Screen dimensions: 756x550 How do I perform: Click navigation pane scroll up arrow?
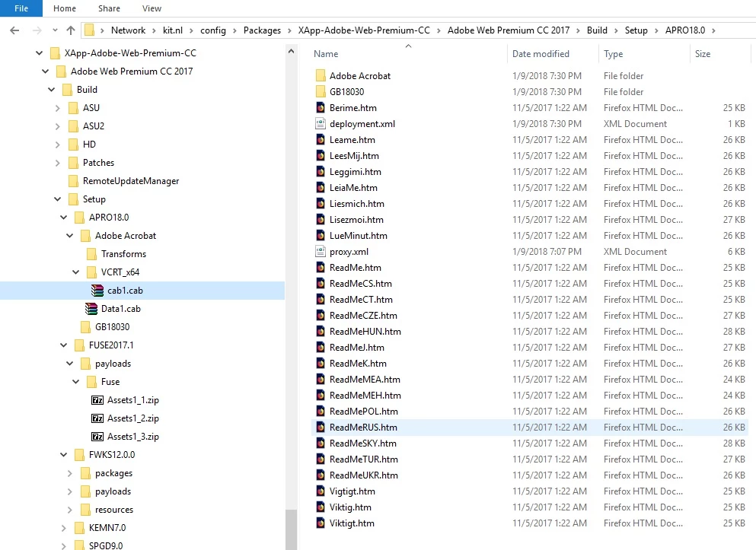[x=292, y=50]
